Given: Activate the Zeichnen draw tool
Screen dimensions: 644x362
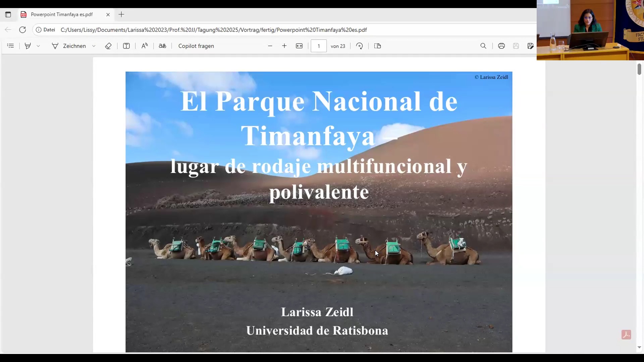Looking at the screenshot, I should [x=69, y=46].
